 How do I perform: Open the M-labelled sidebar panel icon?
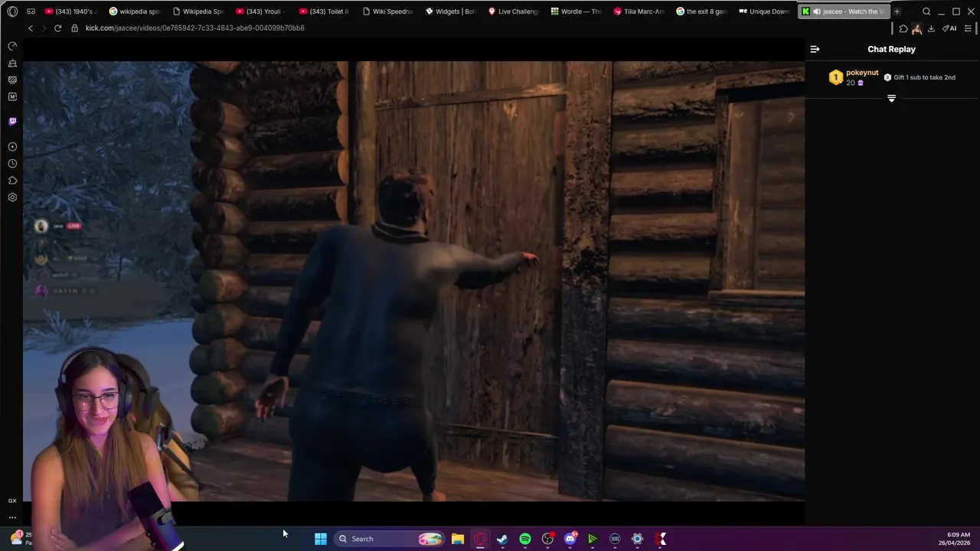coord(12,96)
